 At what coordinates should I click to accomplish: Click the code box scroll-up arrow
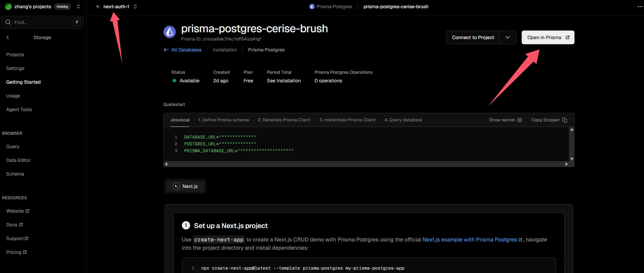coord(572,130)
